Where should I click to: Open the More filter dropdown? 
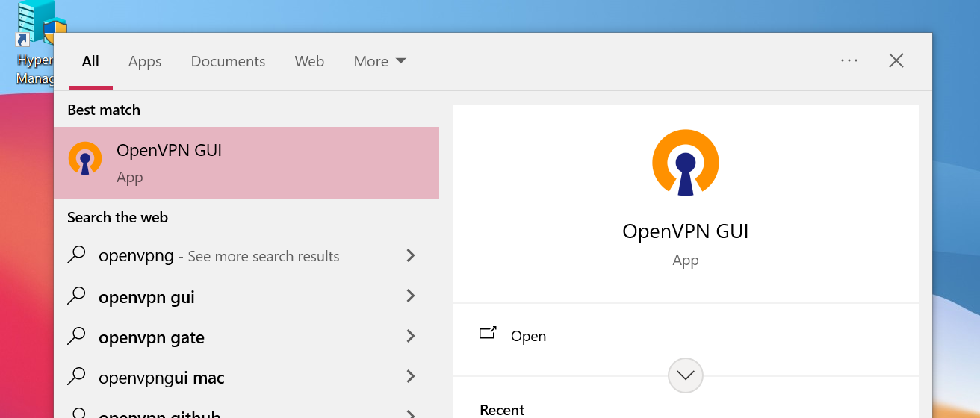point(379,61)
